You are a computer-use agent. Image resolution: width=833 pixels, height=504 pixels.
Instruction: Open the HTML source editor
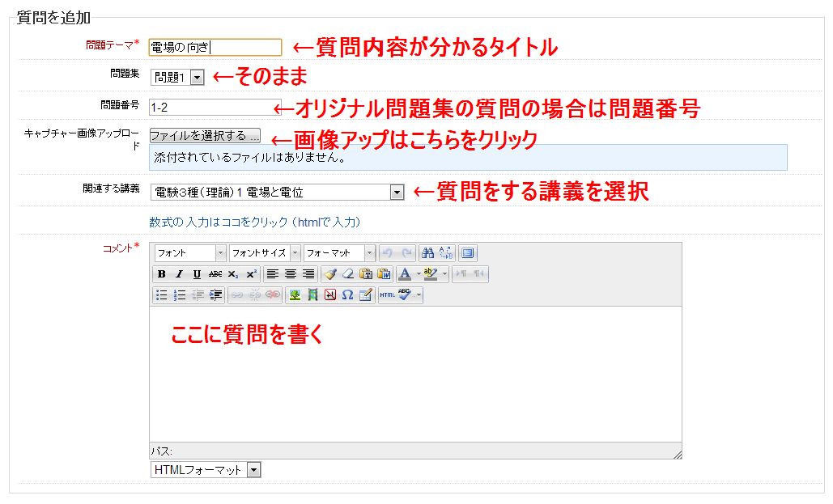pos(387,295)
